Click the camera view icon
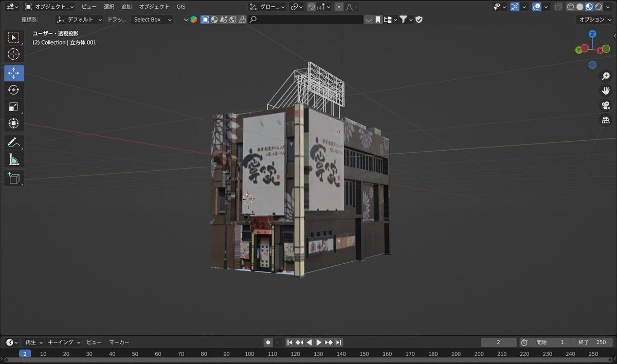This screenshot has height=364, width=617. (x=606, y=105)
